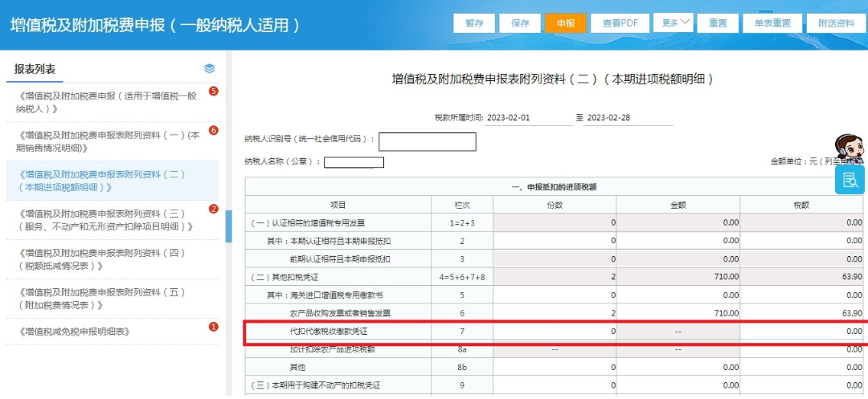
Task: Click the 份数 cell in row 7
Action: coord(554,332)
